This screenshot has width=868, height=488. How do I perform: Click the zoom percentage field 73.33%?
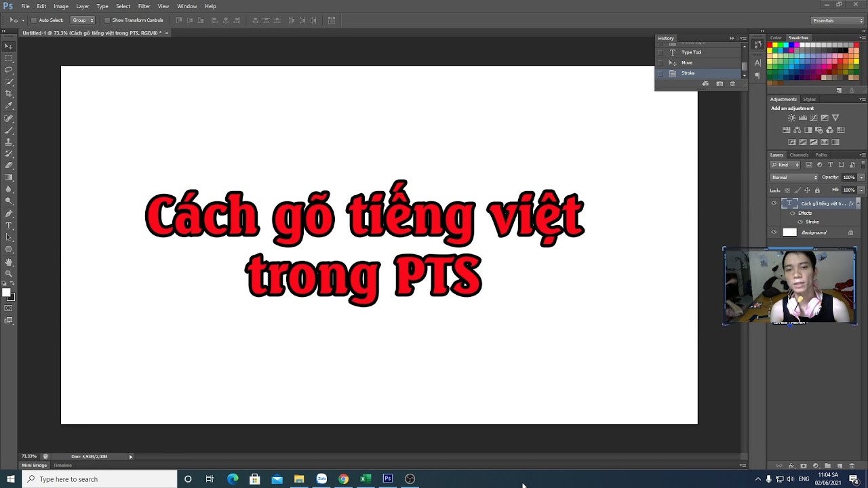[x=29, y=457]
